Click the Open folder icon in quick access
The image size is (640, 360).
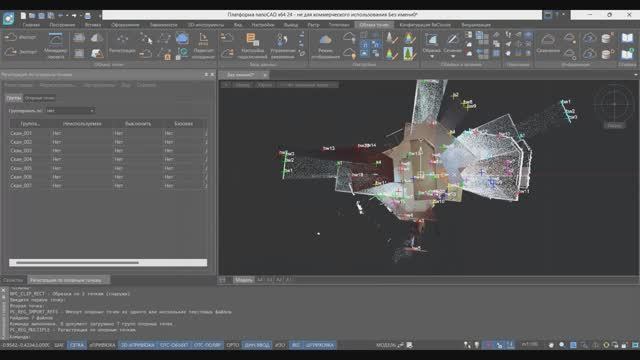(x=32, y=16)
